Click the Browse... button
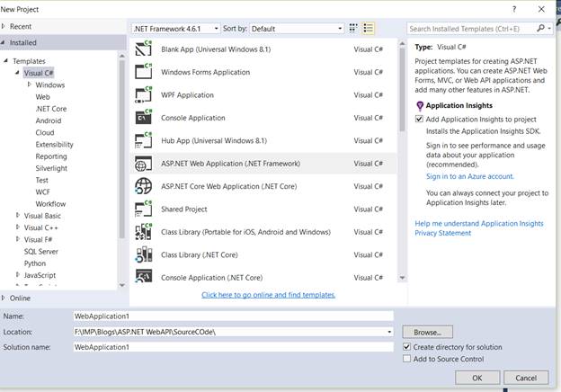This screenshot has width=561, height=392. [428, 332]
